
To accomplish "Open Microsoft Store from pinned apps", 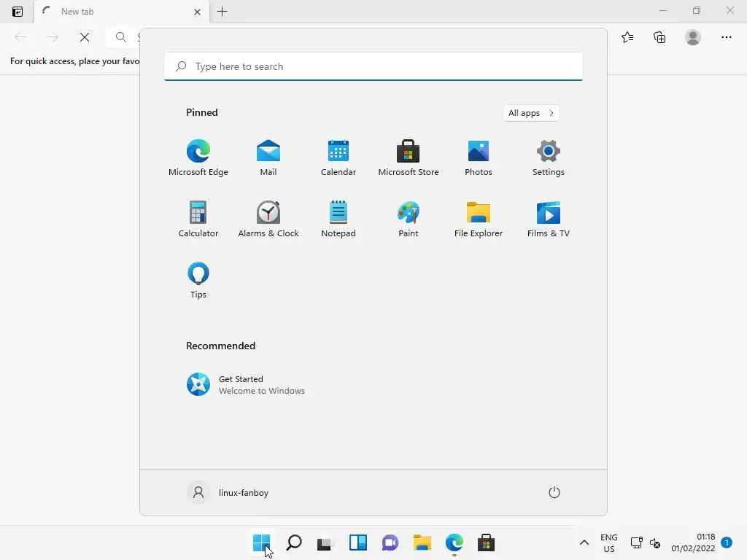I will (x=409, y=157).
